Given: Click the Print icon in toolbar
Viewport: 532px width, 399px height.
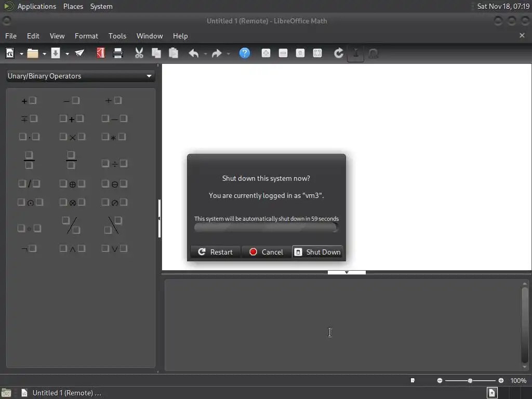Looking at the screenshot, I should click(x=118, y=54).
